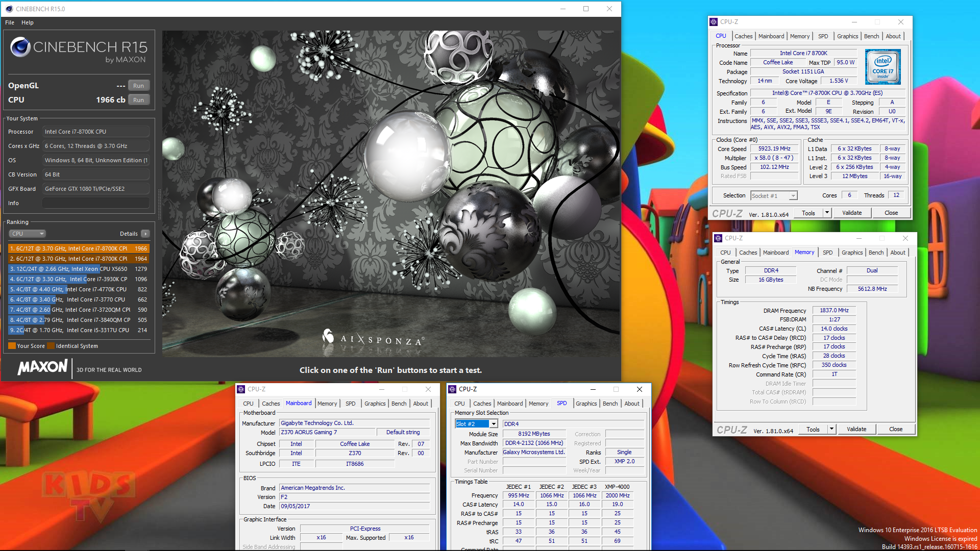The image size is (980, 551).
Task: Click the Cinebench R15 sphere logo
Action: point(20,47)
